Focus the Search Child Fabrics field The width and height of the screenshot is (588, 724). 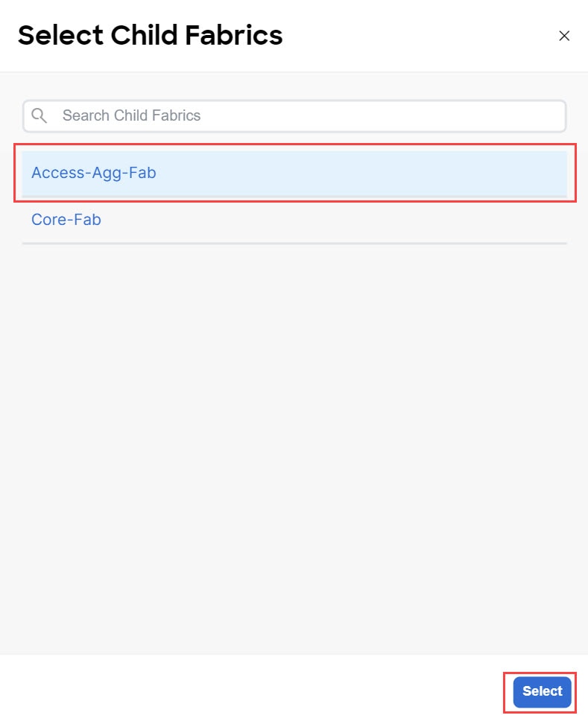(x=294, y=116)
